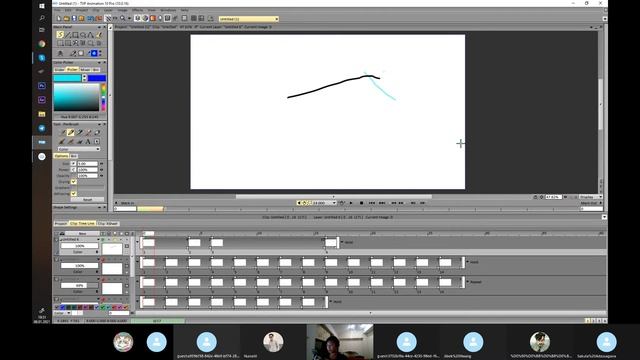Click the color pipette icon in Main Panel

(x=73, y=53)
